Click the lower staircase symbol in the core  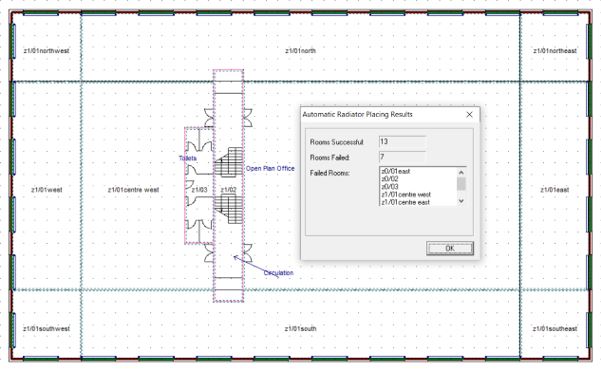tap(228, 209)
